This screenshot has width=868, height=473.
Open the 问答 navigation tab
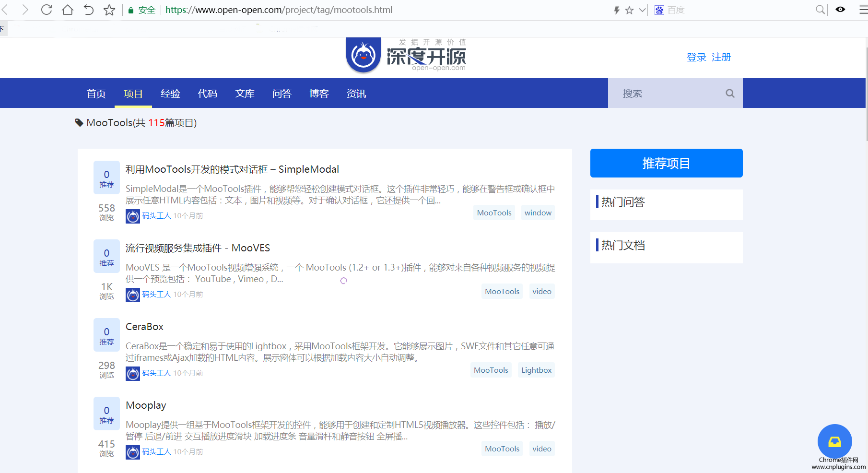pos(282,94)
